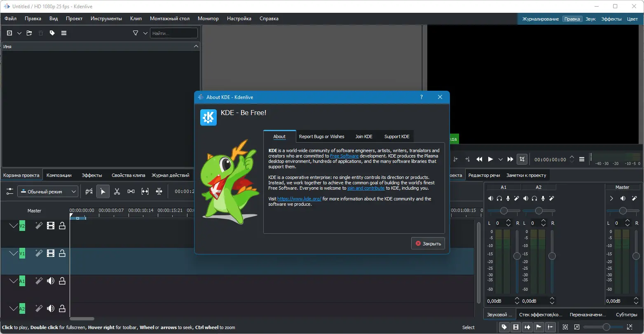Toggle audio thumbnails icon in status bar
Image resolution: width=644 pixels, height=334 pixels.
click(x=527, y=327)
